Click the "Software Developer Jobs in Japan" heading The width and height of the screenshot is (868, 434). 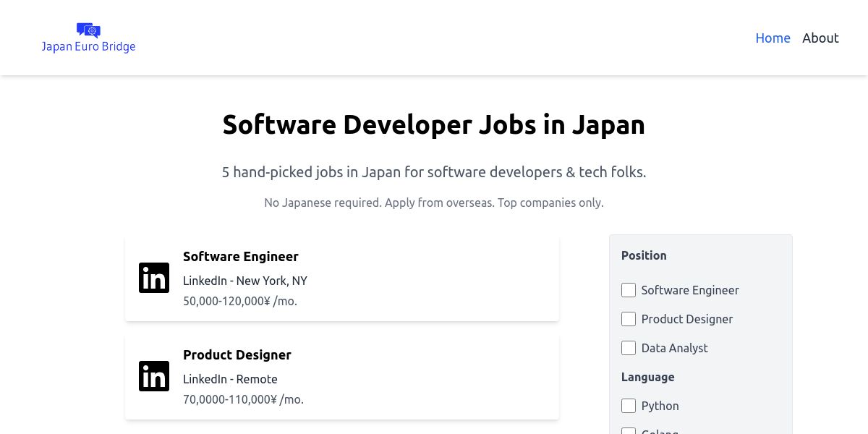pos(433,125)
